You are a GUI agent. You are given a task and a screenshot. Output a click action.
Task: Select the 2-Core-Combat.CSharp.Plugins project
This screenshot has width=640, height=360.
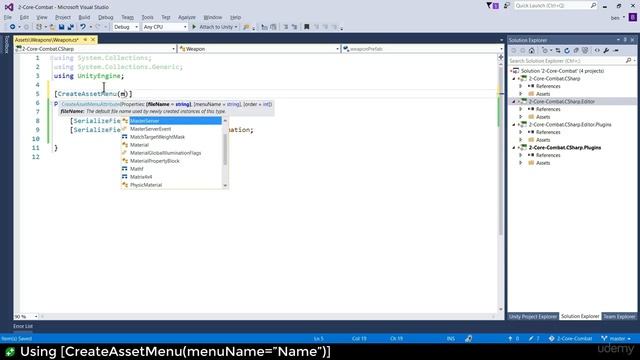(x=565, y=148)
